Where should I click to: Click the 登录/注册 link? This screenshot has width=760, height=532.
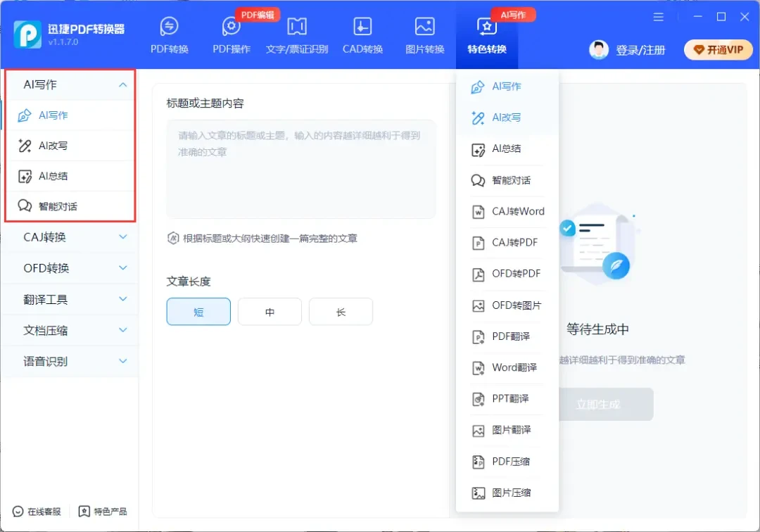tap(640, 50)
